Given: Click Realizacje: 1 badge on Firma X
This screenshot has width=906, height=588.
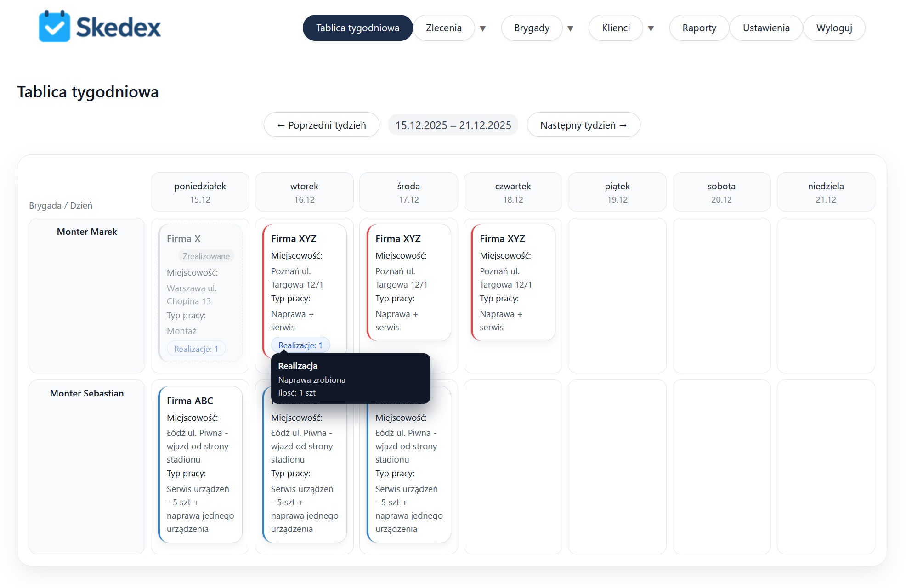Looking at the screenshot, I should coord(196,349).
